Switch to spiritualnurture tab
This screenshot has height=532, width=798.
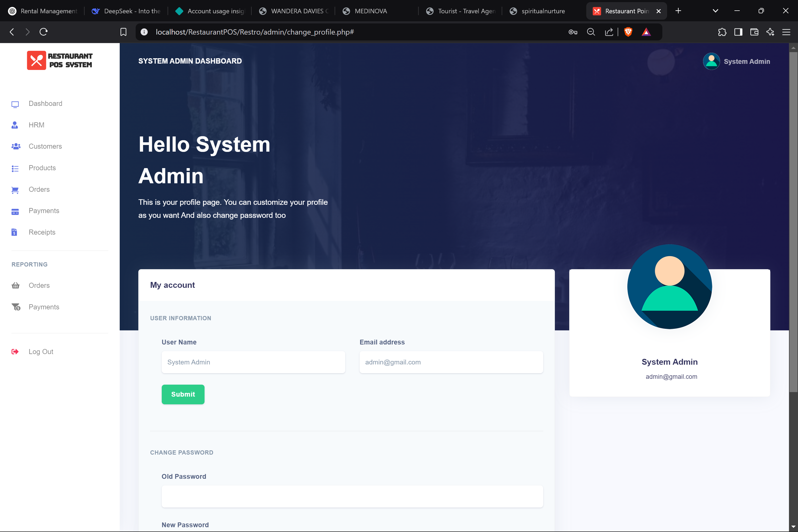543,11
